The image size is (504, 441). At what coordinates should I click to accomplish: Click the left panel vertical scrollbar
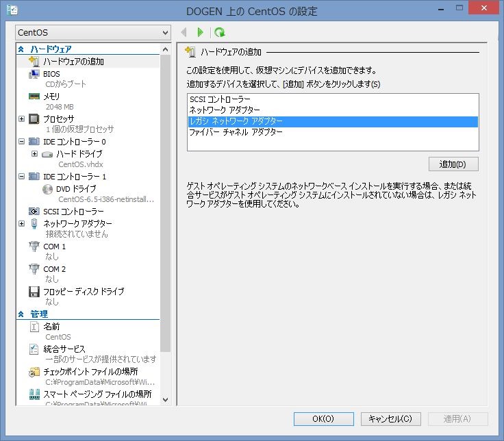(165, 205)
